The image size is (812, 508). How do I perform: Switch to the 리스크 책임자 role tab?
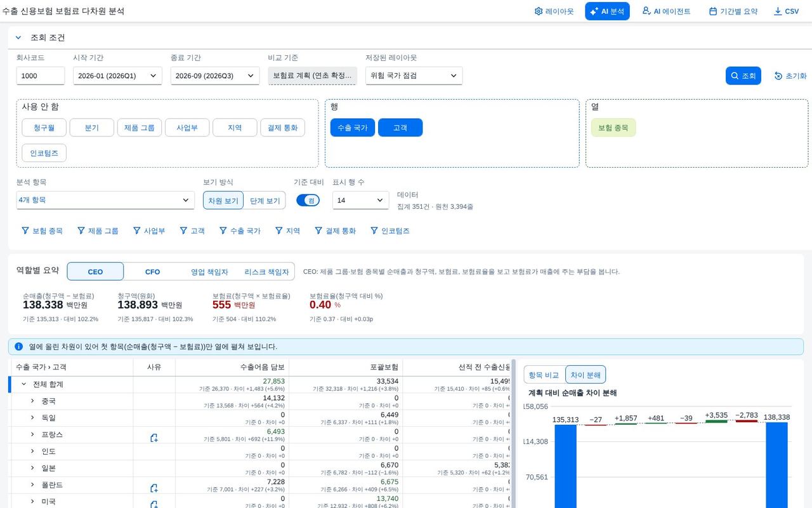266,272
